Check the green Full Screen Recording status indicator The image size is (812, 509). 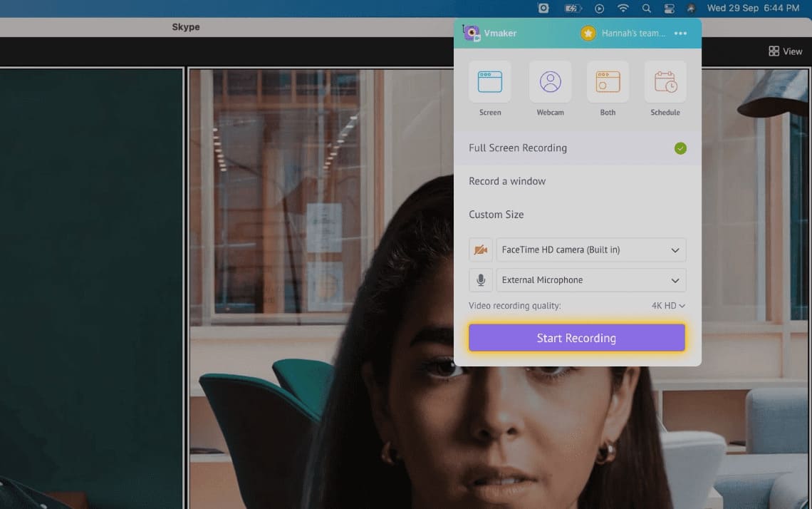[x=680, y=148]
